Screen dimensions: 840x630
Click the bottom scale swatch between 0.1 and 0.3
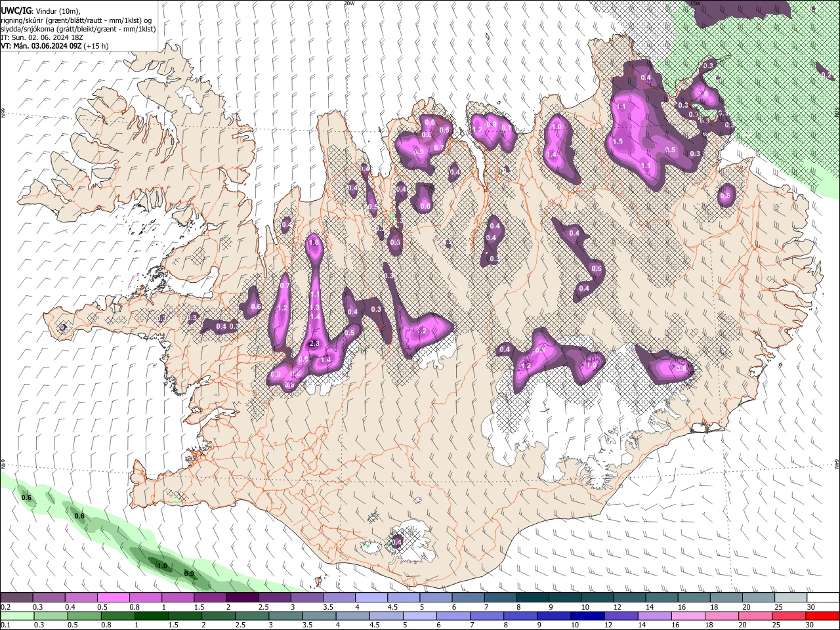[x=17, y=616]
